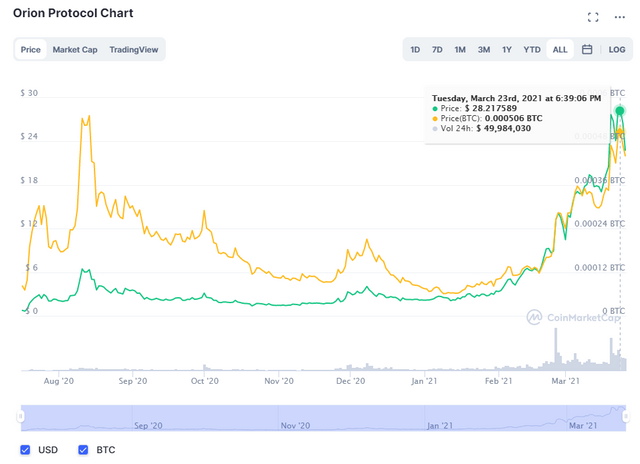
Task: Enter fullscreen chart view
Action: [593, 16]
